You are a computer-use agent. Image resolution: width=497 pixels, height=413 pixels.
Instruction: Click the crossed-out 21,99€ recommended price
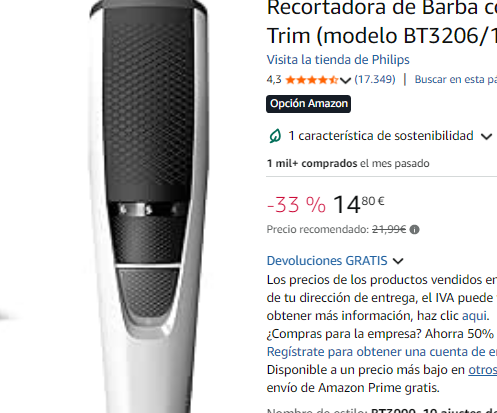(389, 229)
